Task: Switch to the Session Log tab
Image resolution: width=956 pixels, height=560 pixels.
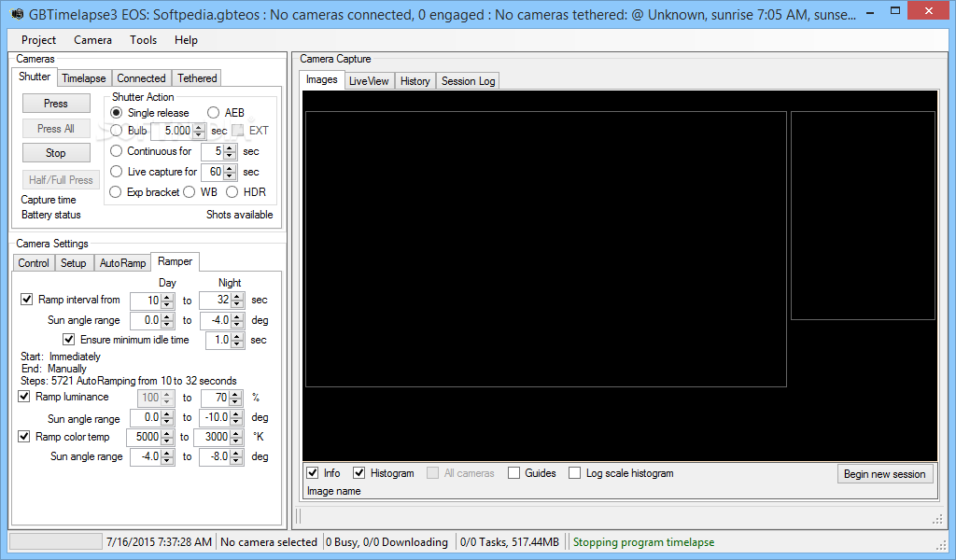Action: coord(469,81)
